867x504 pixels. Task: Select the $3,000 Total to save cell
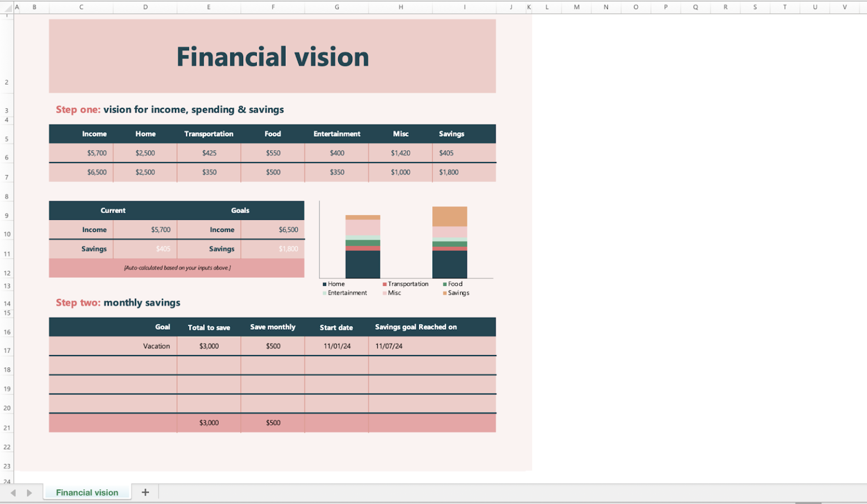click(209, 346)
